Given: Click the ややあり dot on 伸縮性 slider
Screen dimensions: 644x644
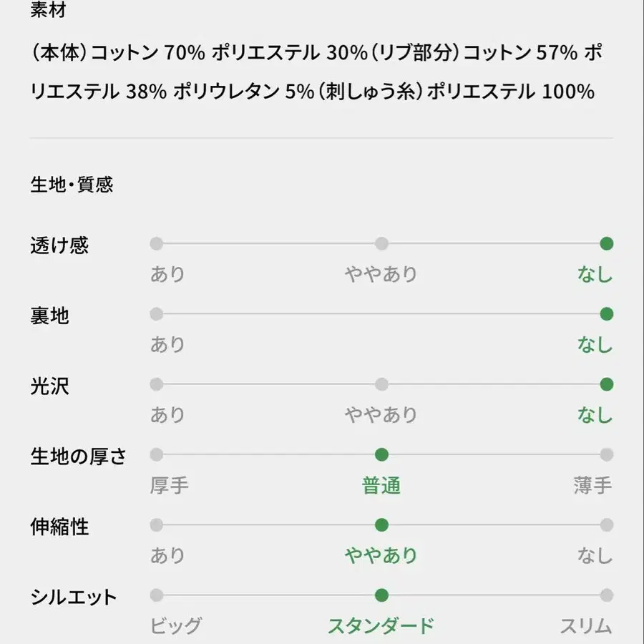Looking at the screenshot, I should coord(381,525).
